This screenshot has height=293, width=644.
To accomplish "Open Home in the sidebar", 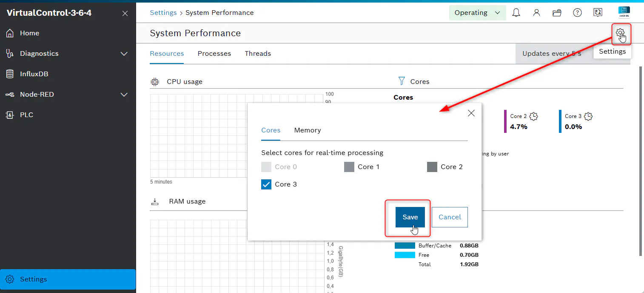I will click(x=68, y=33).
